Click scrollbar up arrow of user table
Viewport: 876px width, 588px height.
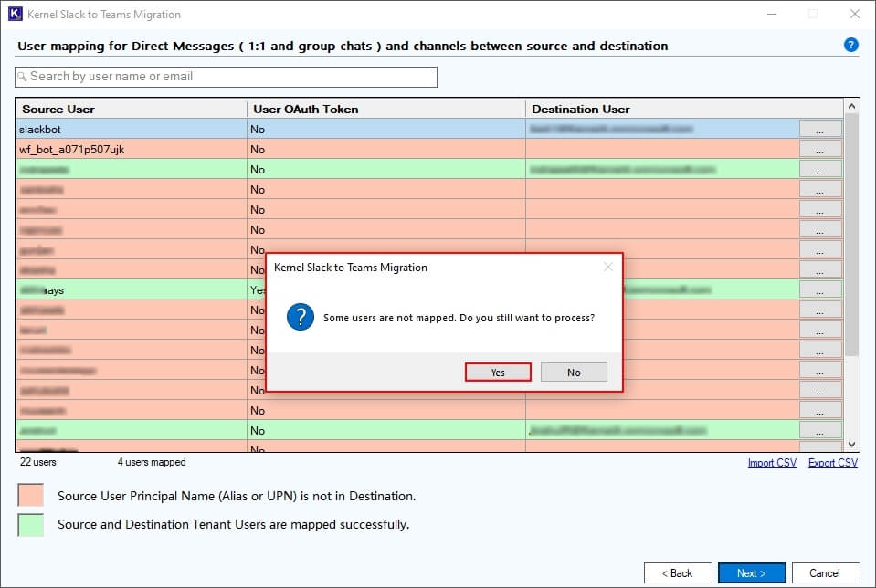click(851, 106)
